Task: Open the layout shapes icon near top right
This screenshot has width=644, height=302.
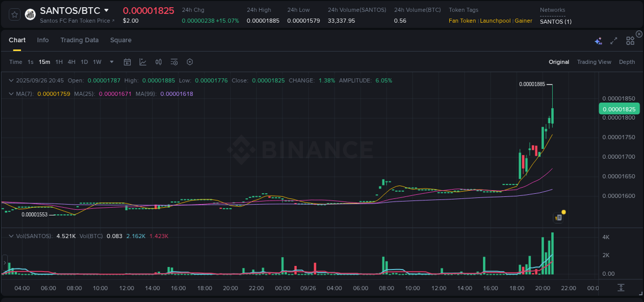Action: [x=630, y=40]
